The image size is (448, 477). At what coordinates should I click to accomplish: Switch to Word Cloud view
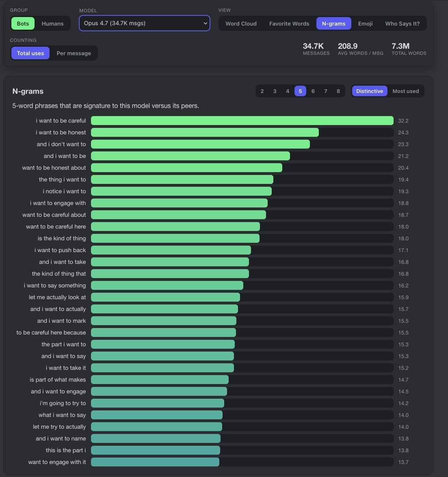pos(241,24)
